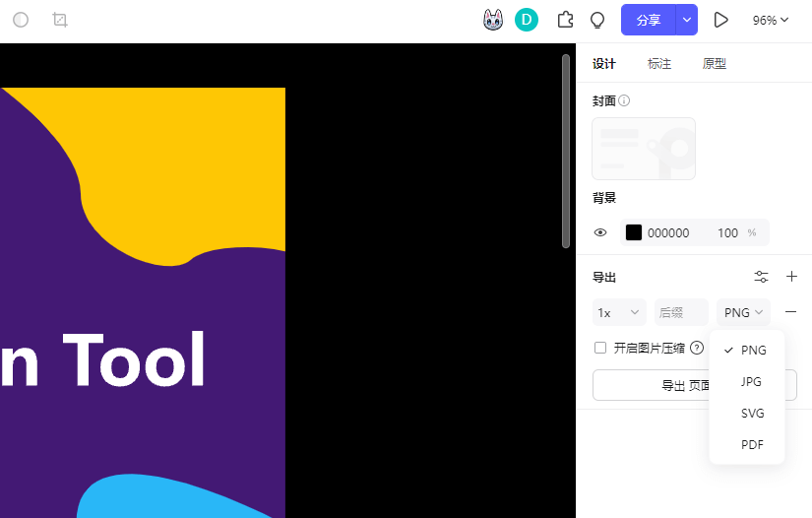Switch to the 标注 tab
The width and height of the screenshot is (812, 518).
659,64
